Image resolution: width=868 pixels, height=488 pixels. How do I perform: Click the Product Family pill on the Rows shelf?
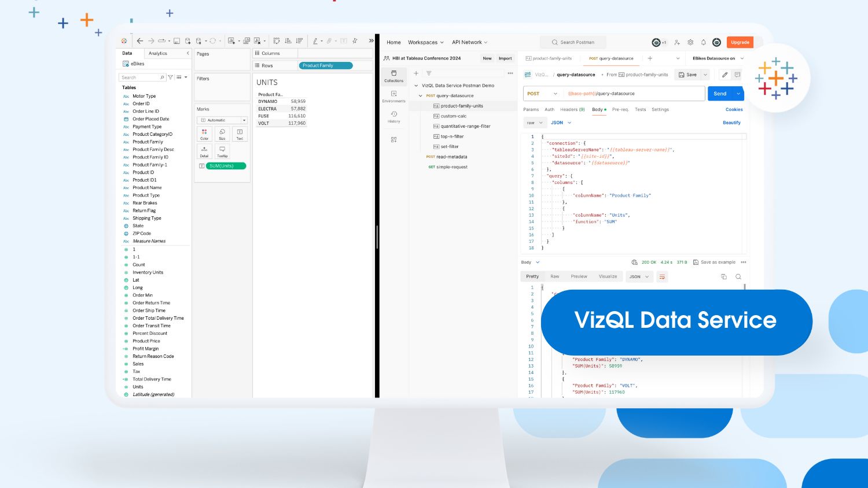[x=325, y=65]
